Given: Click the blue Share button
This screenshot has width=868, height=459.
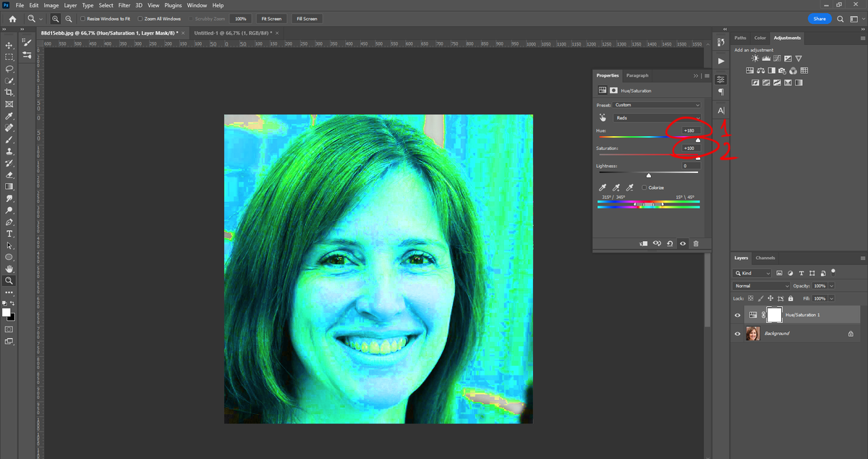Looking at the screenshot, I should tap(819, 19).
